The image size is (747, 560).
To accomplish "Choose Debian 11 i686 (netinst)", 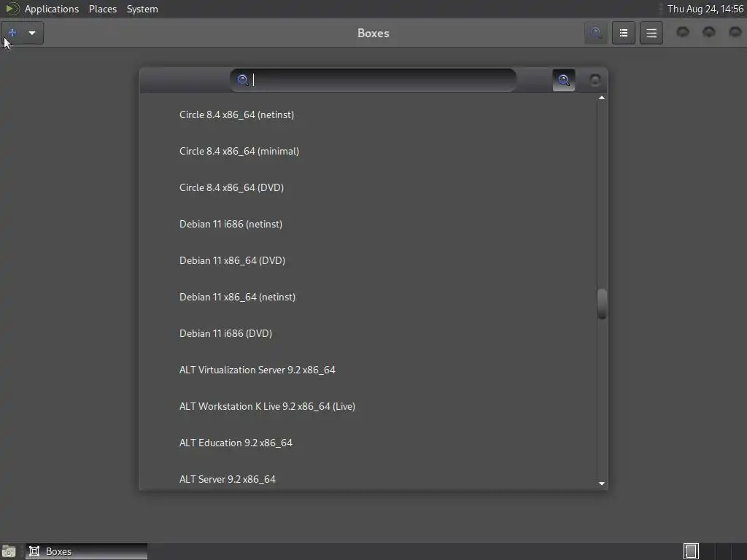I will coord(368,224).
